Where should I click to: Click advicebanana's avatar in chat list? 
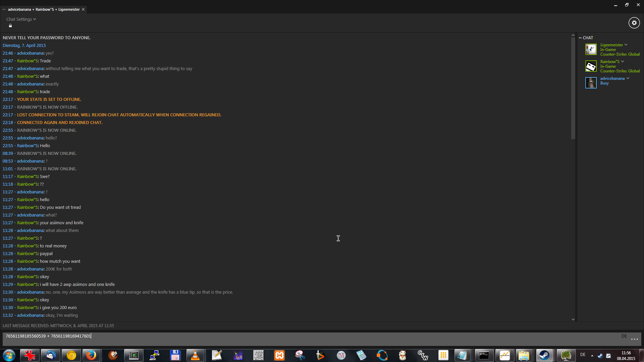tap(591, 82)
